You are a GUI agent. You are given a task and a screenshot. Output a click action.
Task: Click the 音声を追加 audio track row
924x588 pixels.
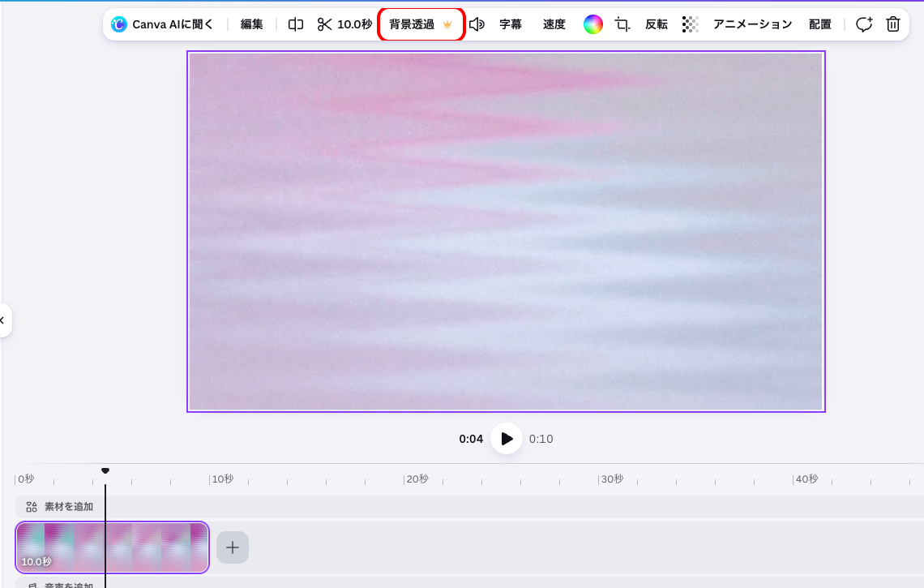(x=469, y=582)
